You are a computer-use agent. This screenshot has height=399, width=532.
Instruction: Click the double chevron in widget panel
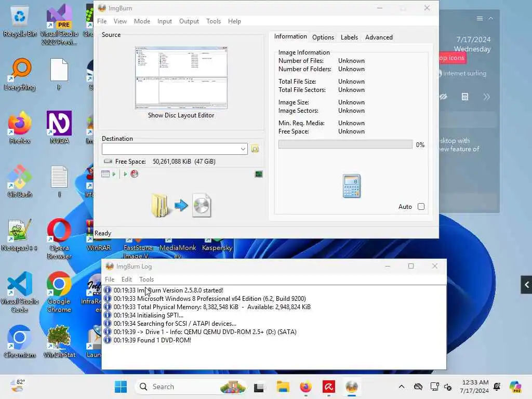(486, 97)
